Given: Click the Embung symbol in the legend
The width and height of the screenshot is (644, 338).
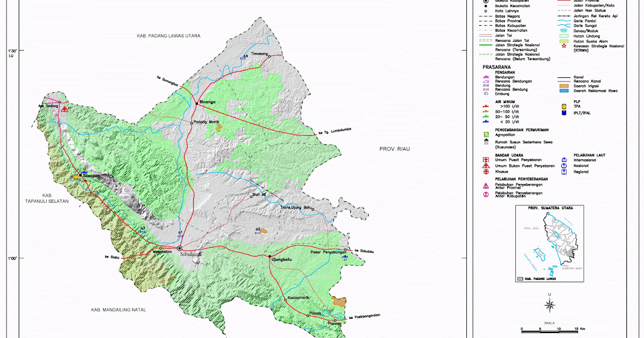Looking at the screenshot, I should (486, 93).
